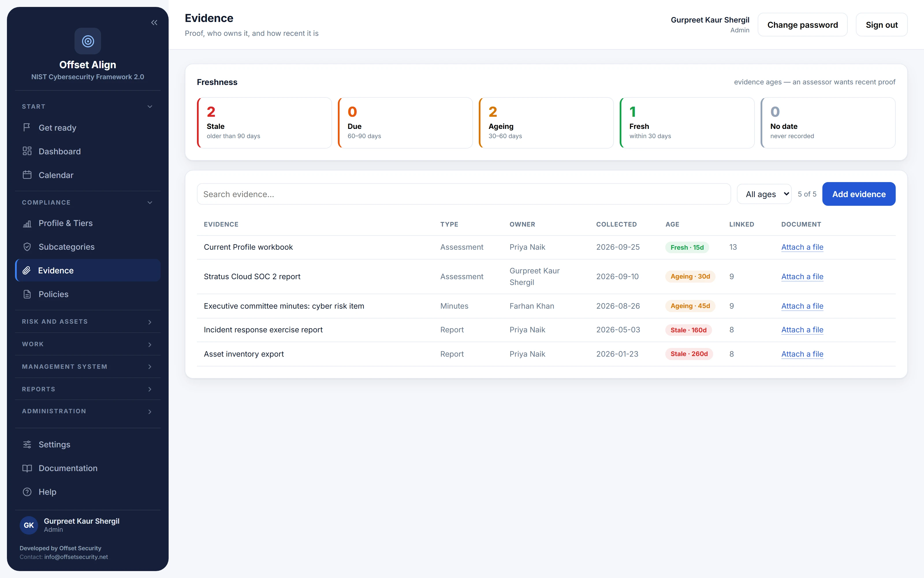Click the Offset Align target logo

(x=88, y=41)
